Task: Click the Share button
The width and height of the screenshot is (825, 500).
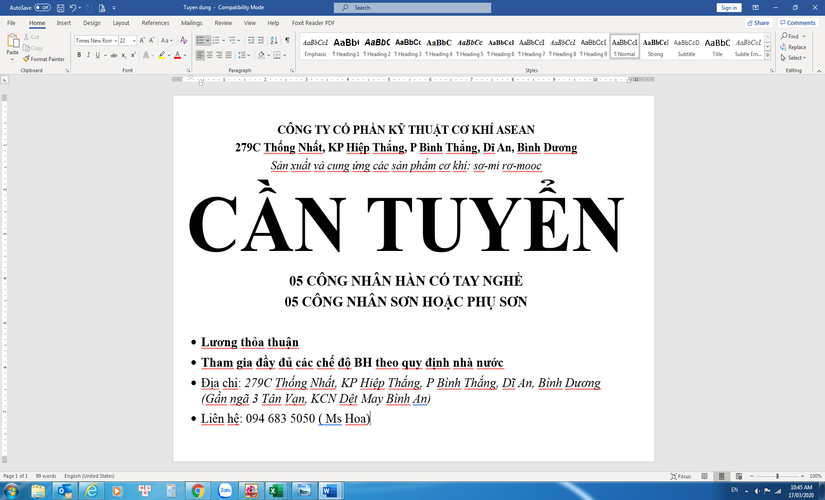Action: [x=759, y=22]
